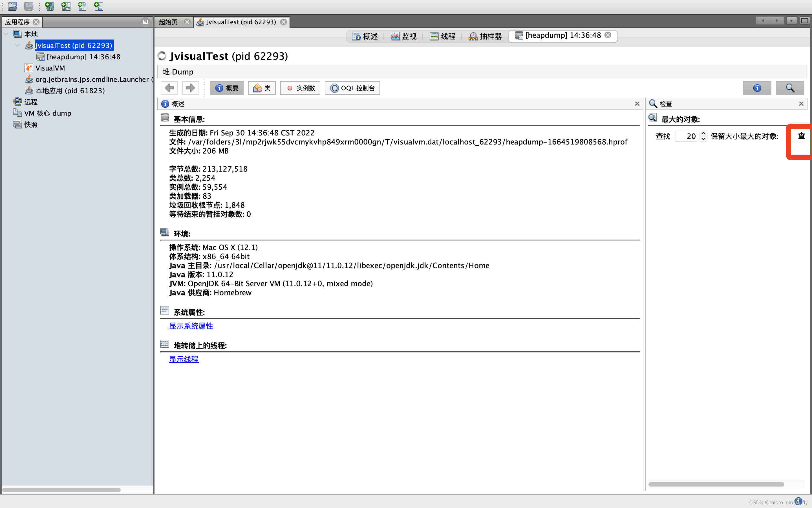Image resolution: width=812 pixels, height=508 pixels.
Task: Click the 20 number field next to 查找
Action: [687, 136]
